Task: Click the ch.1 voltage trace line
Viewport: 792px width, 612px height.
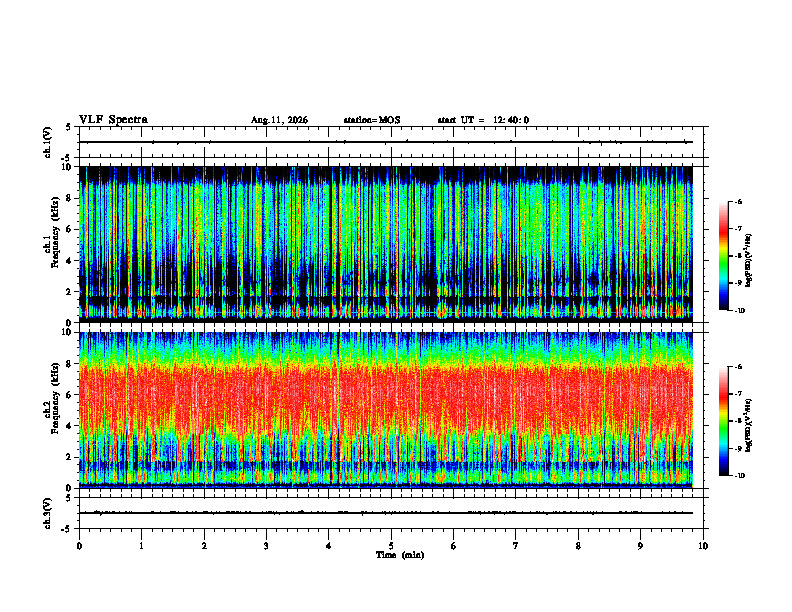Action: 386,142
